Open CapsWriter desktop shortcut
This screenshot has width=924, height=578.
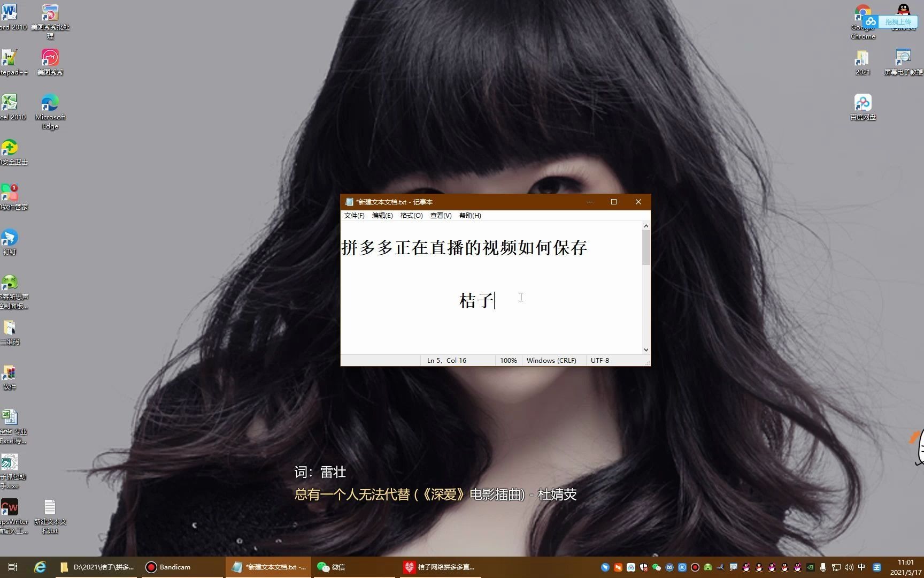coord(12,516)
